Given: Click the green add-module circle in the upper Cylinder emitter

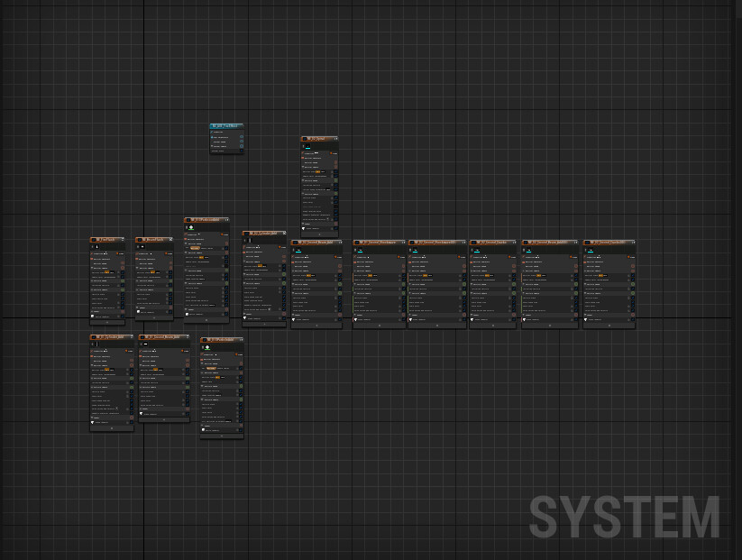Looking at the screenshot, I should [284, 274].
